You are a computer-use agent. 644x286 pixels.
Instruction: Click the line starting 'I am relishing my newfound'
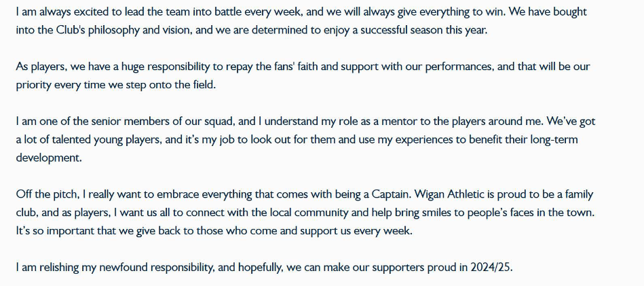265,268
